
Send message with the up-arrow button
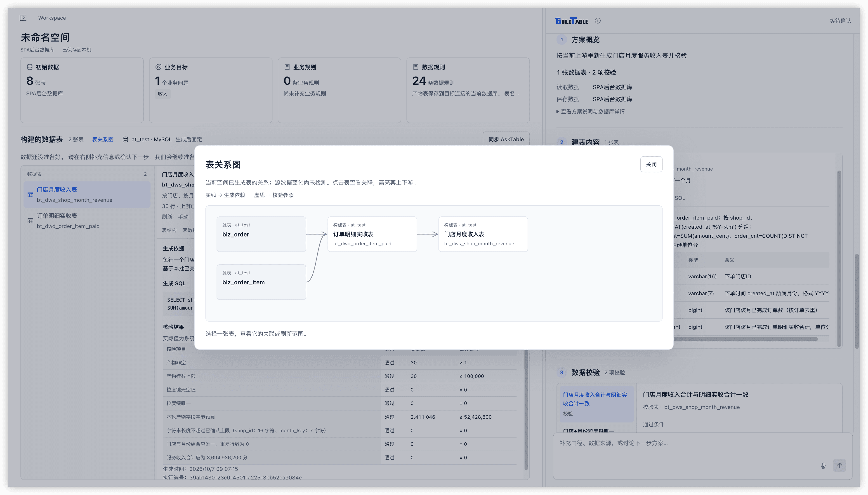coord(840,465)
